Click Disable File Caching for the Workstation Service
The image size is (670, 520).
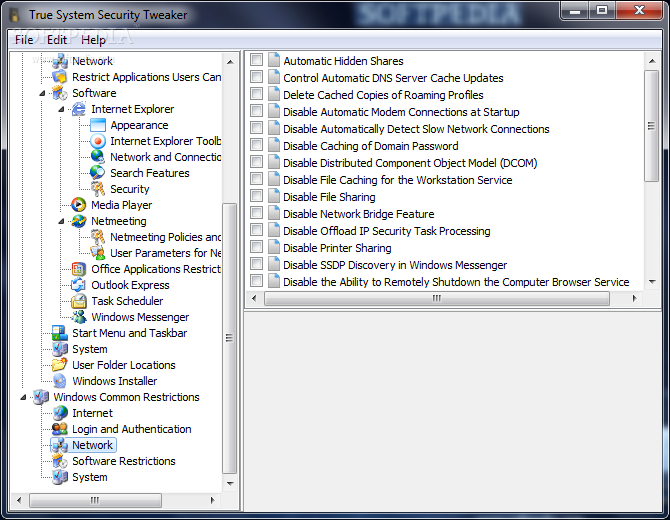click(x=397, y=180)
